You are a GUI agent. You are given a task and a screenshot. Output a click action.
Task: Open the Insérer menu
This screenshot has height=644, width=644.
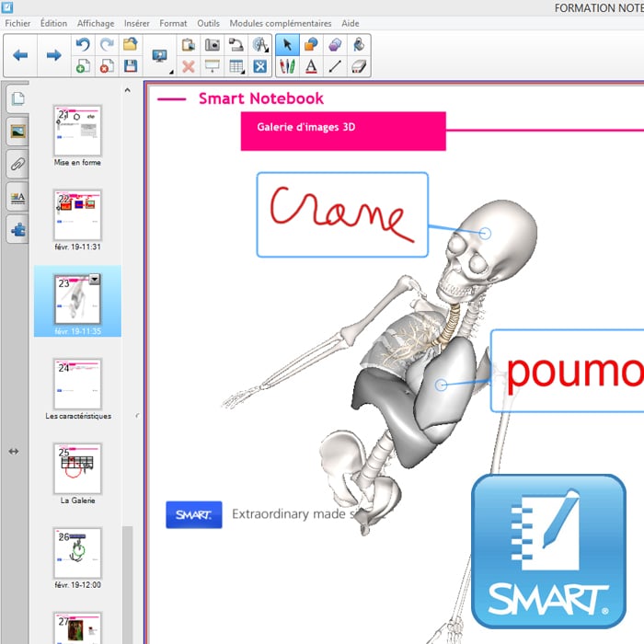[137, 22]
